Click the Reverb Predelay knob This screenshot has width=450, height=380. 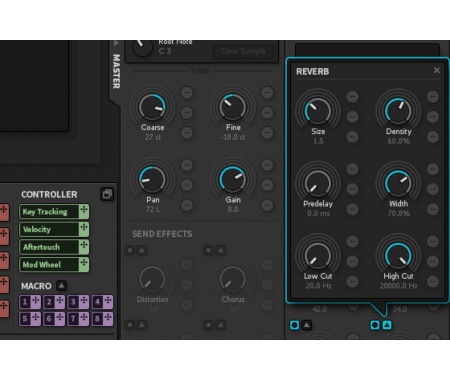(x=318, y=183)
